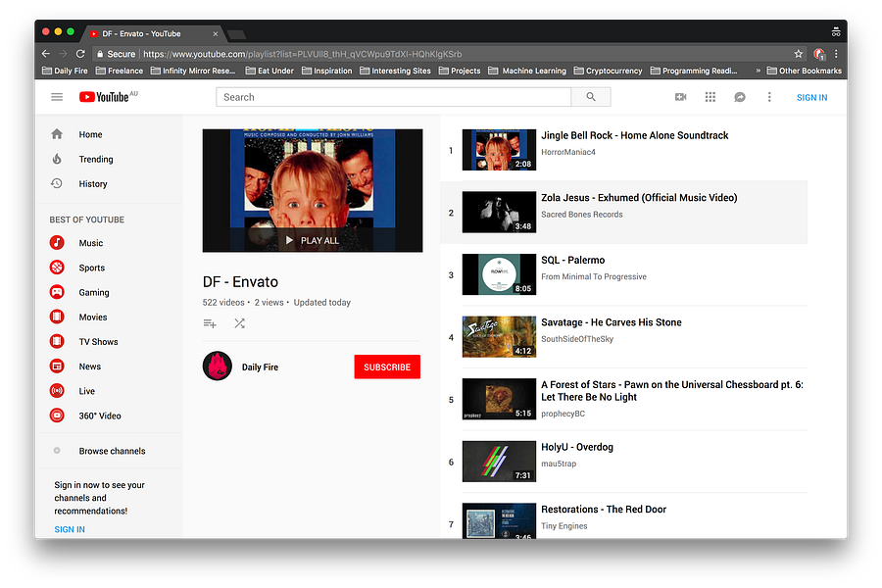The width and height of the screenshot is (882, 588).
Task: Open the Projects bookmarks folder
Action: pyautogui.click(x=460, y=71)
